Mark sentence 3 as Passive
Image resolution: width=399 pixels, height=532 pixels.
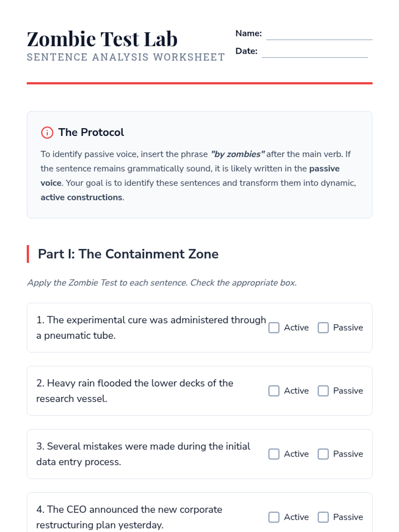(323, 454)
